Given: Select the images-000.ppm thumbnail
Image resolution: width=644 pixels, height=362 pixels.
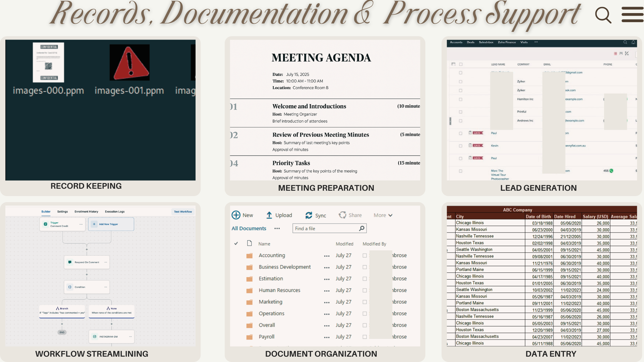Looking at the screenshot, I should (x=48, y=63).
